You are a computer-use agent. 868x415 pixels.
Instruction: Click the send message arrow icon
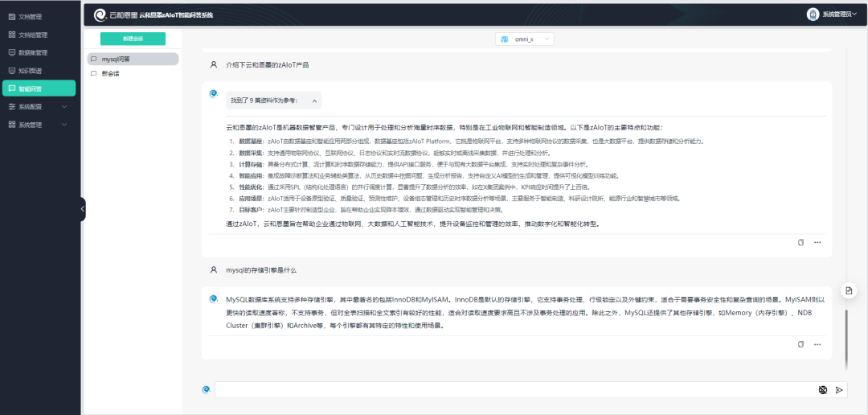pyautogui.click(x=839, y=389)
